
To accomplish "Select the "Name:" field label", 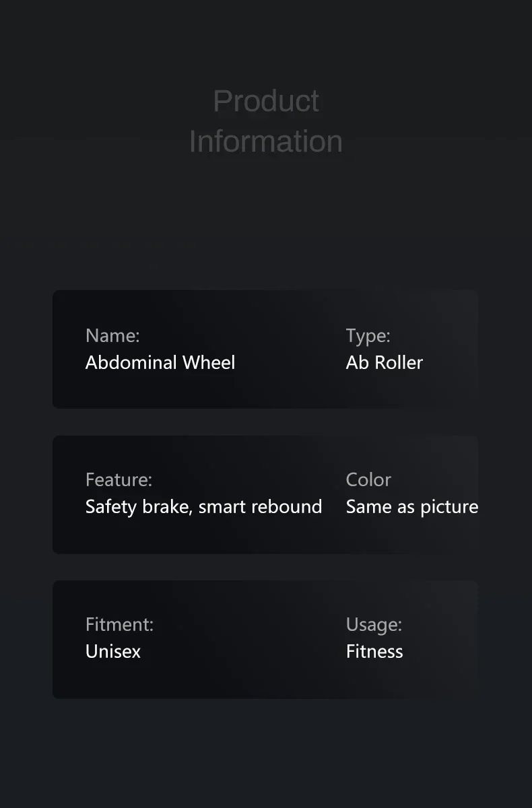I will [112, 335].
